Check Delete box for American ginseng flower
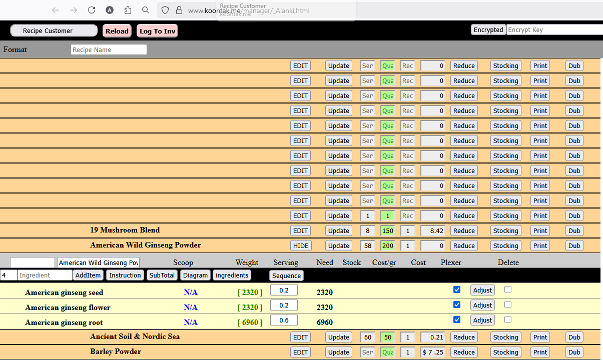 click(508, 304)
